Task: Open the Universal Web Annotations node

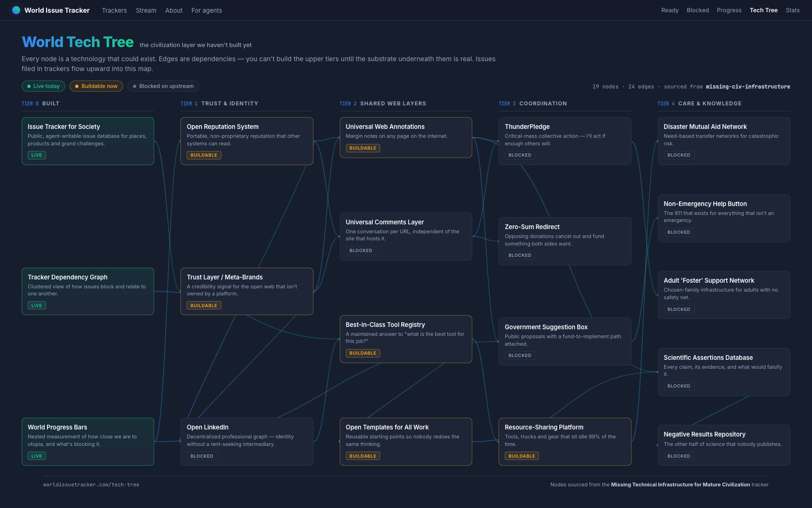Action: [x=406, y=137]
